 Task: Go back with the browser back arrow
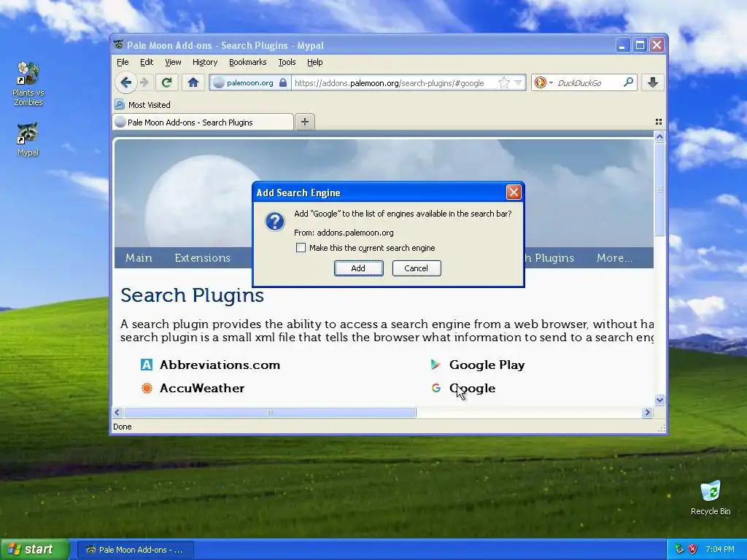pyautogui.click(x=125, y=82)
